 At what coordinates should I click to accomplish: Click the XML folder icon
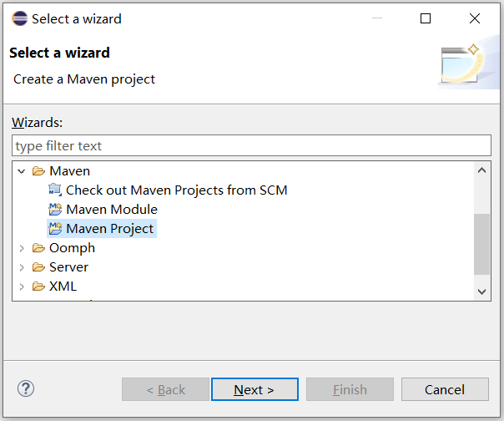click(38, 286)
